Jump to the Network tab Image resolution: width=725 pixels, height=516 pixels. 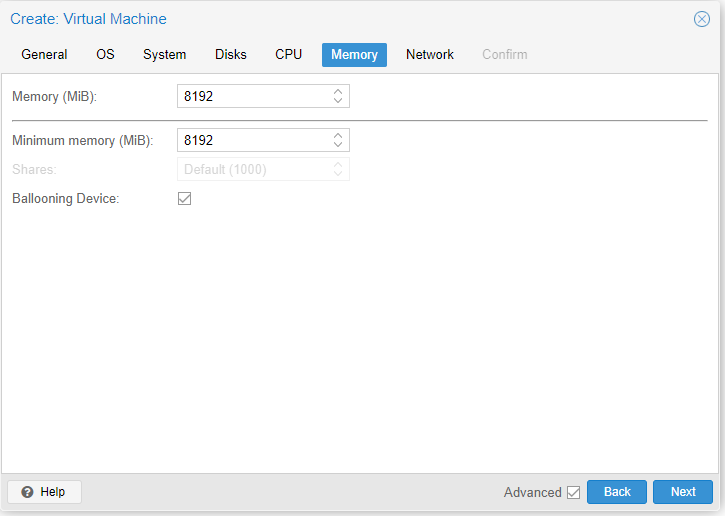point(430,55)
